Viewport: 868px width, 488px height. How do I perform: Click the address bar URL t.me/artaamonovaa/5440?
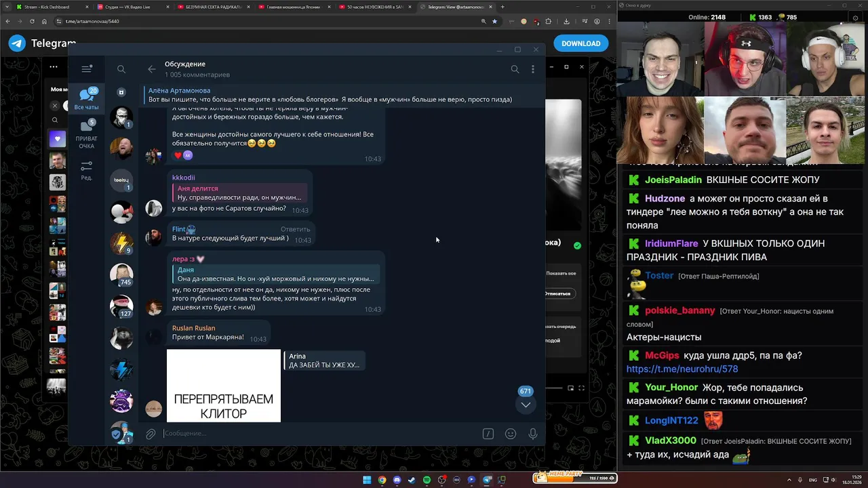coord(93,21)
